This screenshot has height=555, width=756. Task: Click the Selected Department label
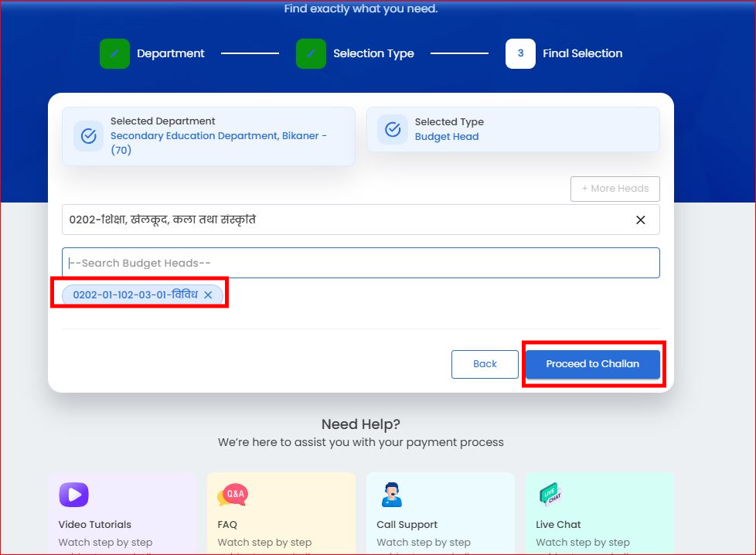click(162, 121)
